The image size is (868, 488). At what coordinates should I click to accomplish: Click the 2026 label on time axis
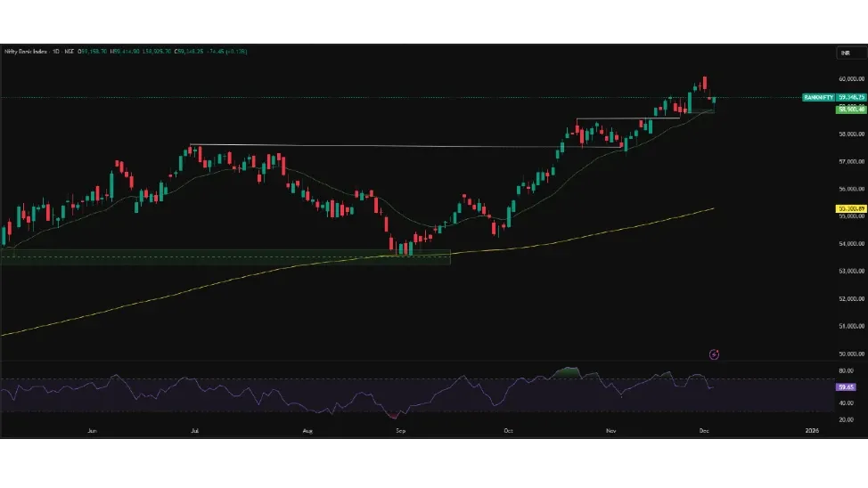point(812,430)
